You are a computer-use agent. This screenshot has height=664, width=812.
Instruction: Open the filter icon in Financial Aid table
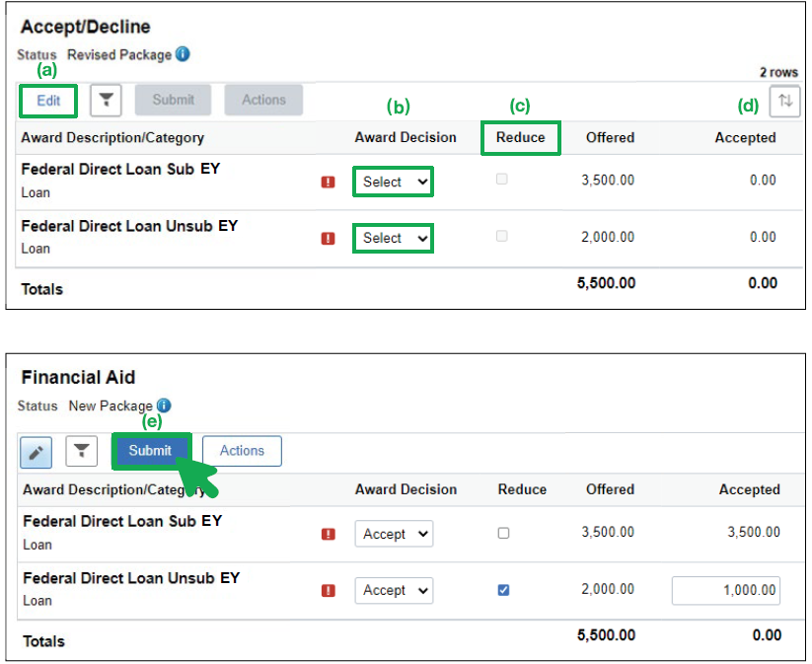[81, 451]
